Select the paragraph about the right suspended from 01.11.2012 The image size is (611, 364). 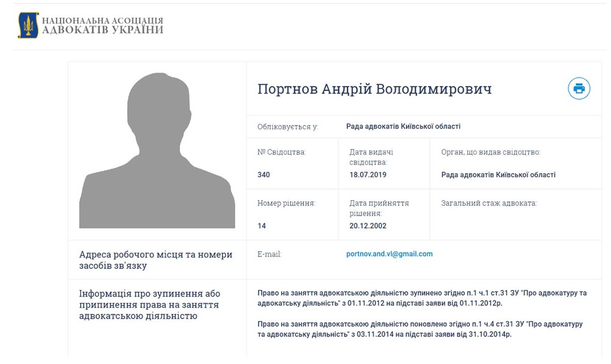[x=422, y=297]
